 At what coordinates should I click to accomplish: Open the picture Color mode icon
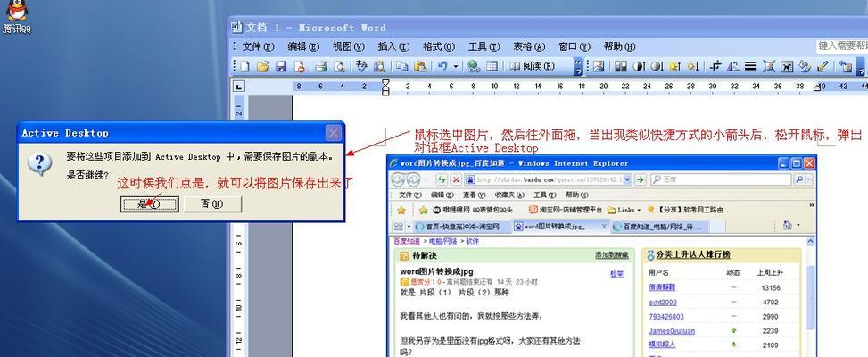point(621,66)
